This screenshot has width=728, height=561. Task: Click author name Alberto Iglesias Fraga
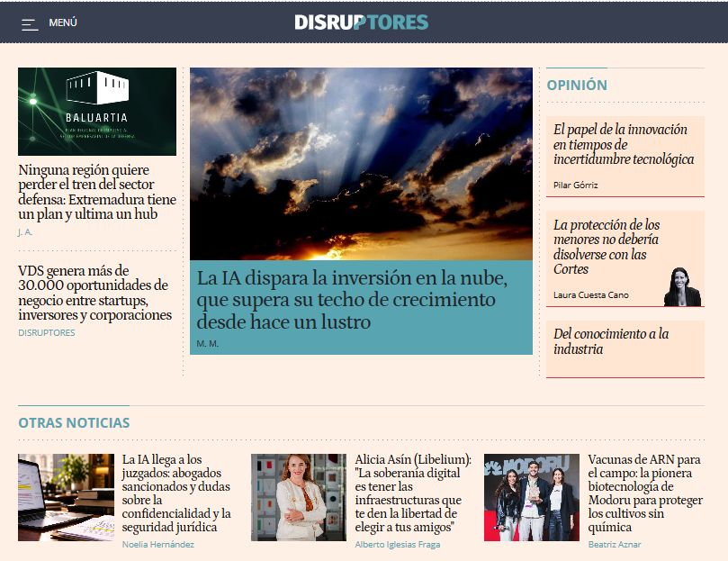coord(398,544)
